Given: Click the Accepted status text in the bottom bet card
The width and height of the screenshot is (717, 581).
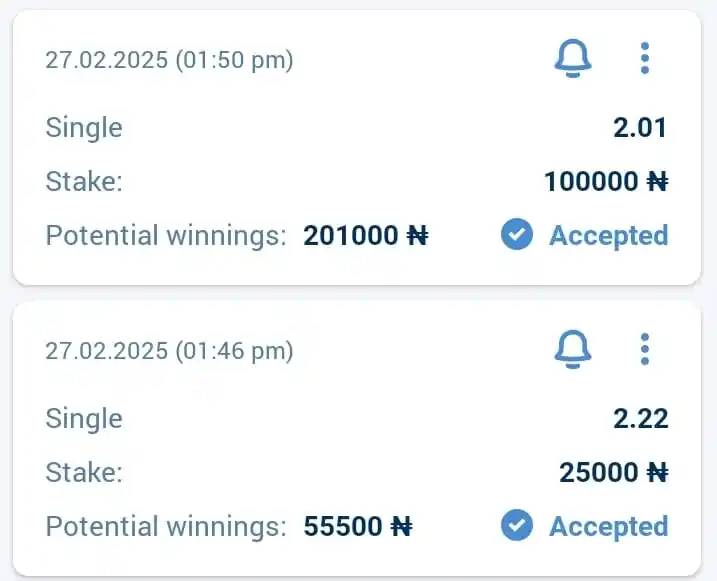Looking at the screenshot, I should pos(609,527).
